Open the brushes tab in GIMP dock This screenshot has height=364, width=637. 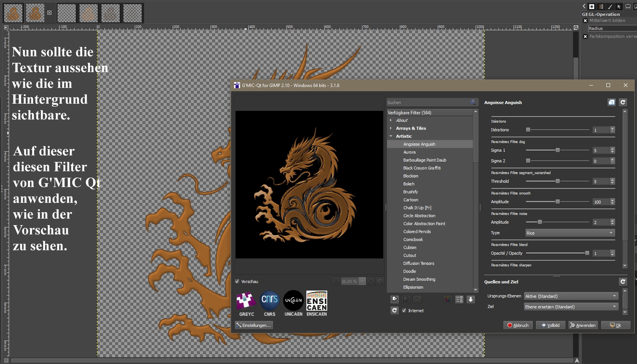tap(592, 6)
